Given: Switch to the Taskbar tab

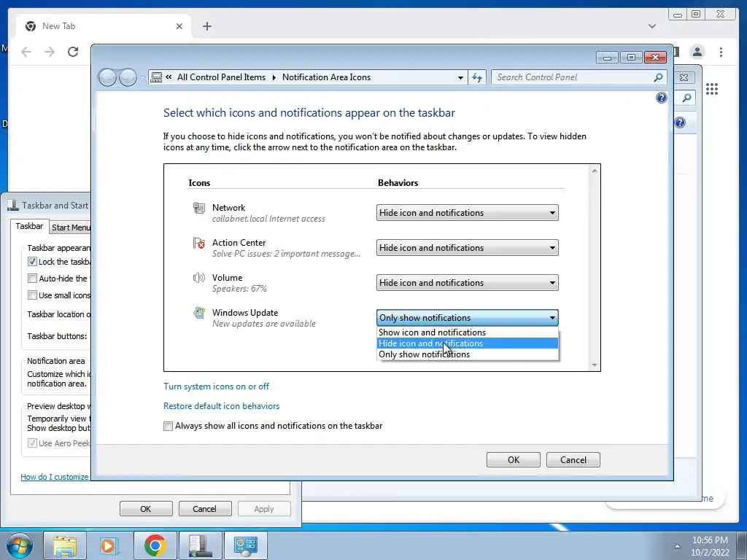Looking at the screenshot, I should pyautogui.click(x=29, y=226).
